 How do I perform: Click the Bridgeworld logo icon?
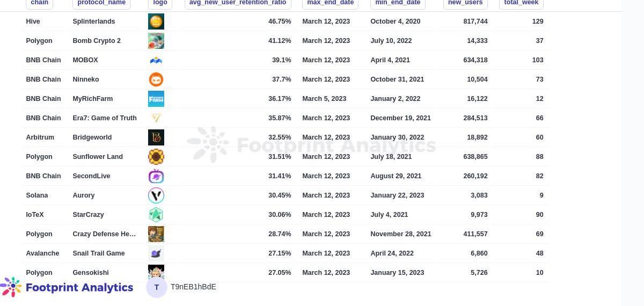[x=156, y=137]
